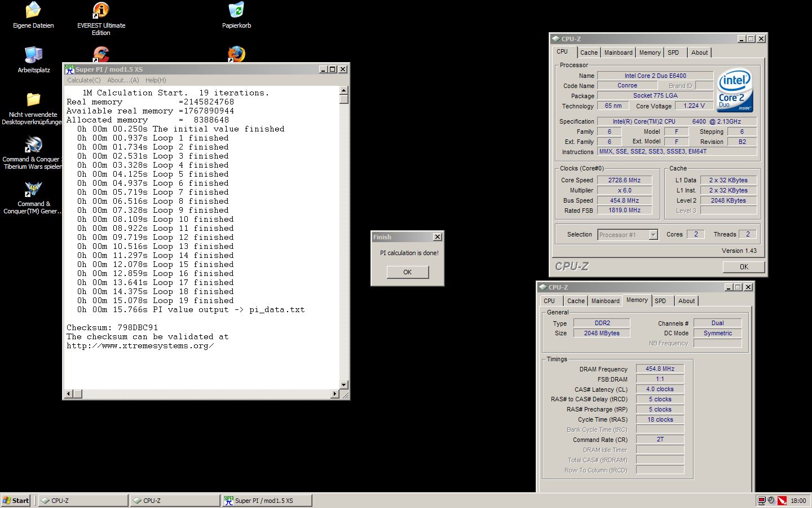Switch to Memory tab in upper CPU-Z

[x=650, y=52]
